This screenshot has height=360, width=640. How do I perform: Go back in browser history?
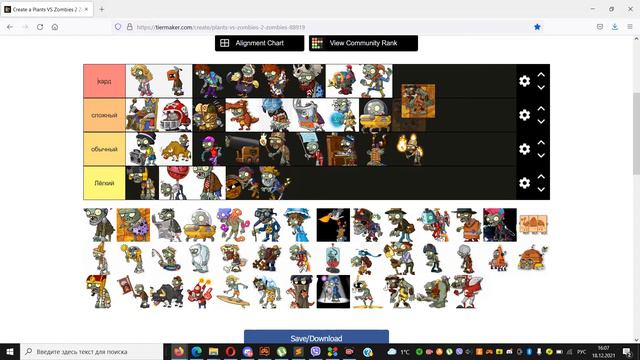point(10,27)
